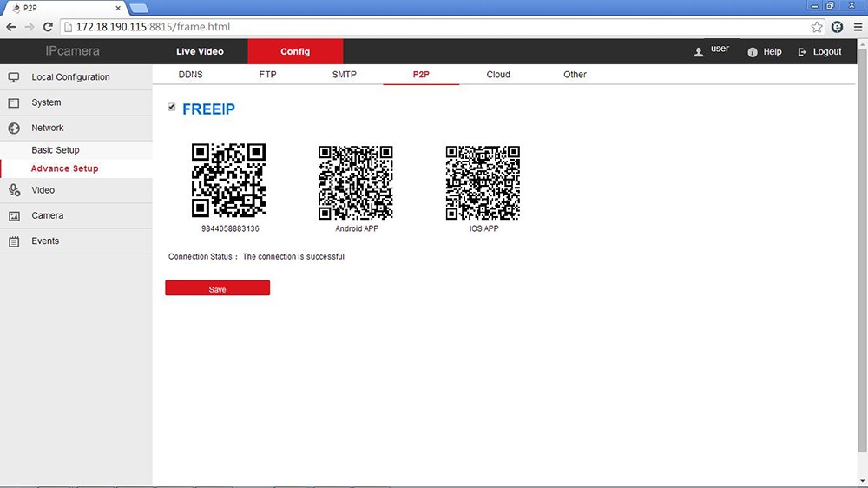Click the Android APP QR code
The height and width of the screenshot is (488, 868).
(x=356, y=182)
